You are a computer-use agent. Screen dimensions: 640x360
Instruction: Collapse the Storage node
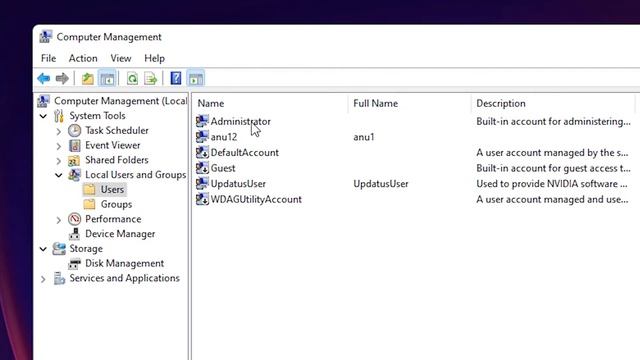pos(43,249)
